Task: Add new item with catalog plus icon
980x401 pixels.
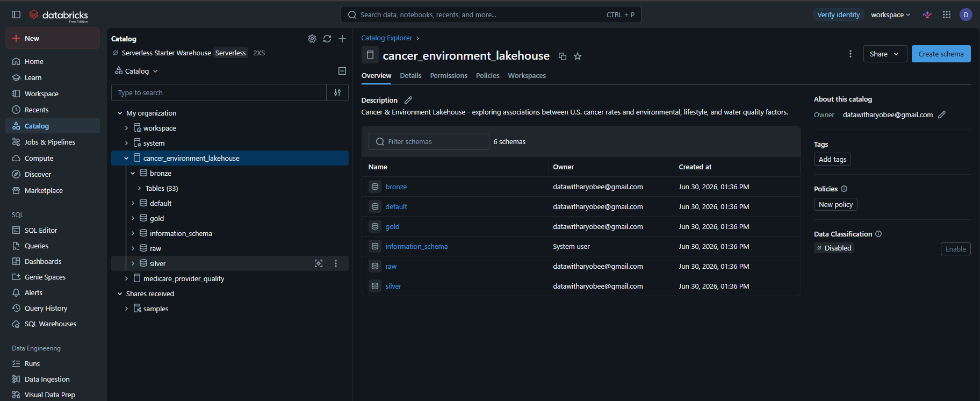Action: pos(342,39)
